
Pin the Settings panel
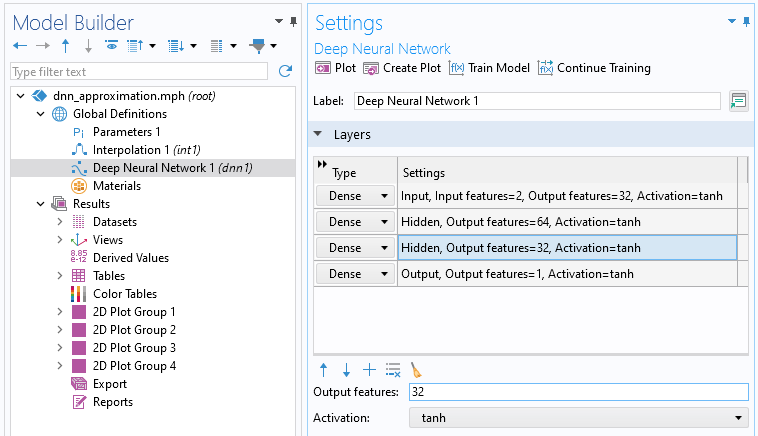[x=747, y=21]
